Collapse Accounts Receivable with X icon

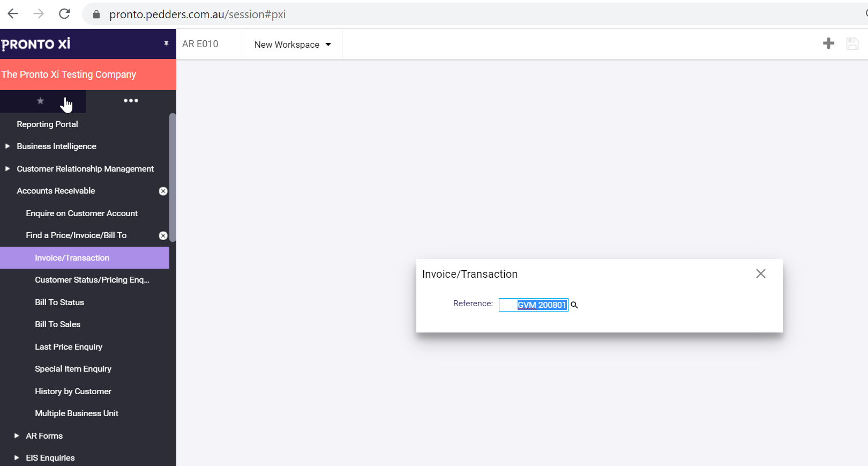[163, 191]
